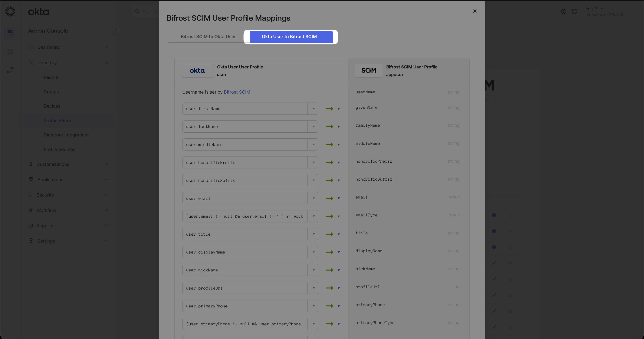
Task: Click the green mapping arrow for displayName
Action: click(329, 252)
